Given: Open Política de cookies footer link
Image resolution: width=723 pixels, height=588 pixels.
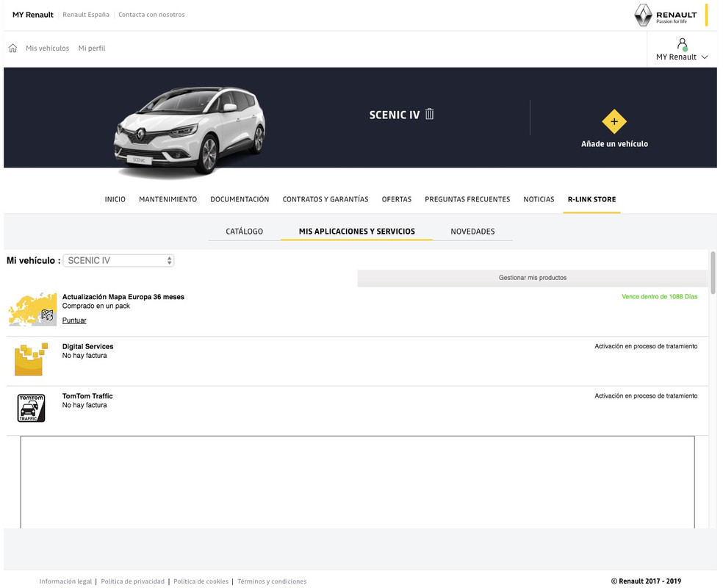Looking at the screenshot, I should (201, 581).
